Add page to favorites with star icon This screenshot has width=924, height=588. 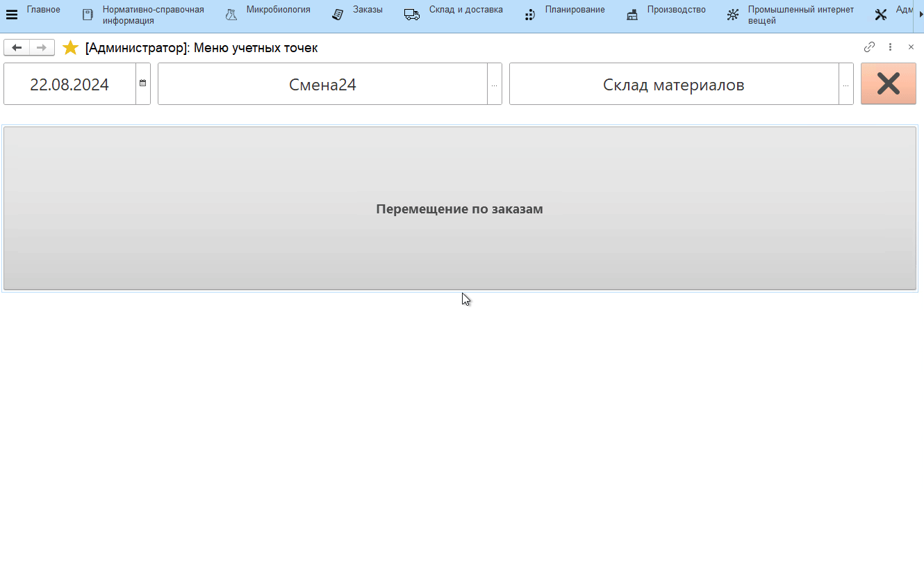(x=70, y=48)
